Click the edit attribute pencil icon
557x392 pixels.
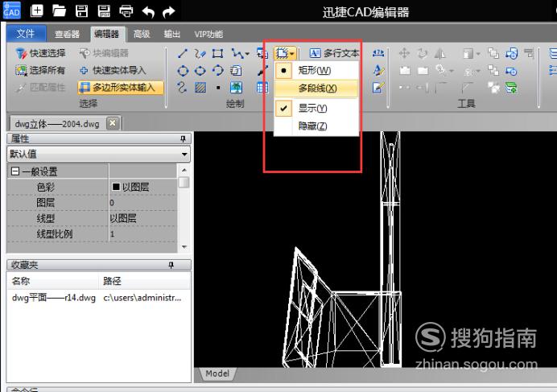378,87
